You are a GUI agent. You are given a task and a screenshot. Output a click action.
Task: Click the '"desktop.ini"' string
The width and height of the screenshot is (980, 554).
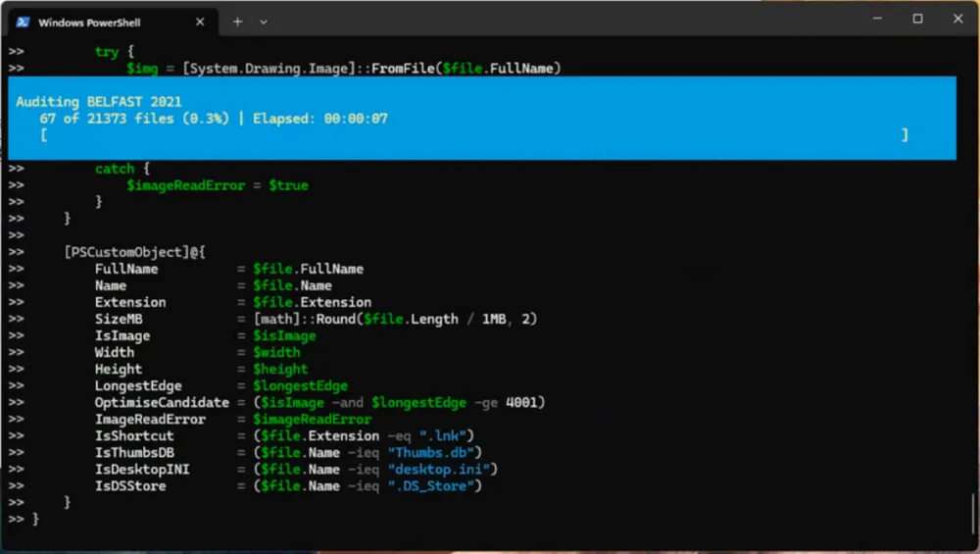coord(439,469)
